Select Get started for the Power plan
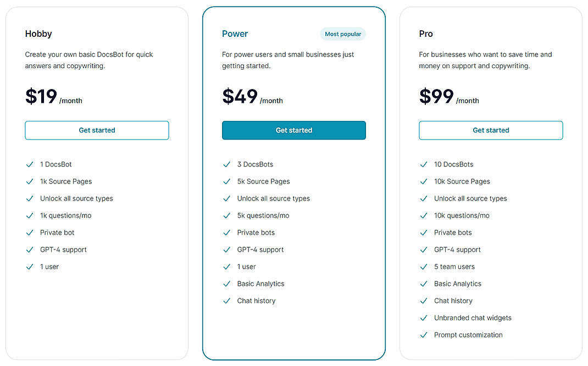 293,130
